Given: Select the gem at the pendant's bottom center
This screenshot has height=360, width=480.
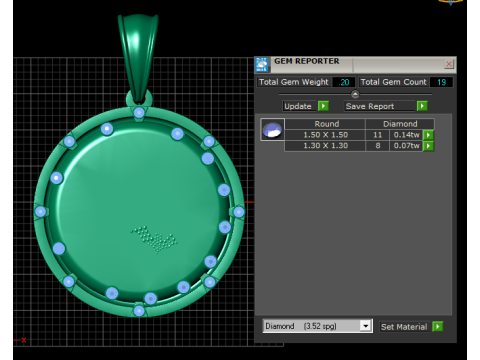Looking at the screenshot, I should click(139, 311).
